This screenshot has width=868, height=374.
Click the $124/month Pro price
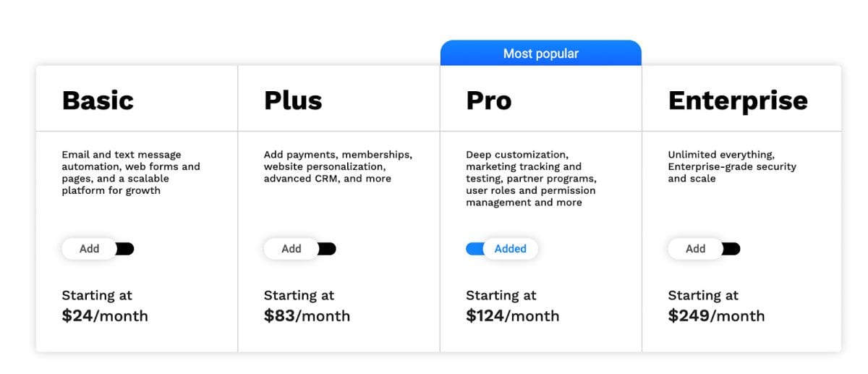click(512, 316)
